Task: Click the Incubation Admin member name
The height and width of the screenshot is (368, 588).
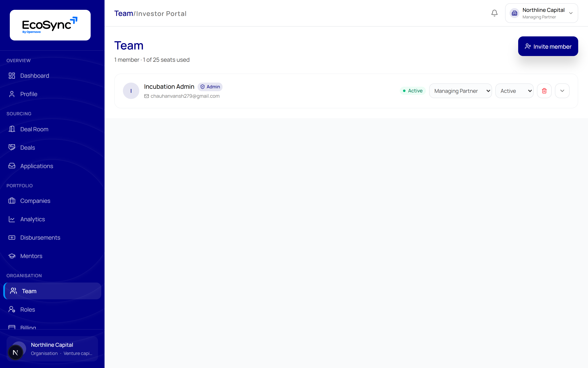Action: click(169, 87)
